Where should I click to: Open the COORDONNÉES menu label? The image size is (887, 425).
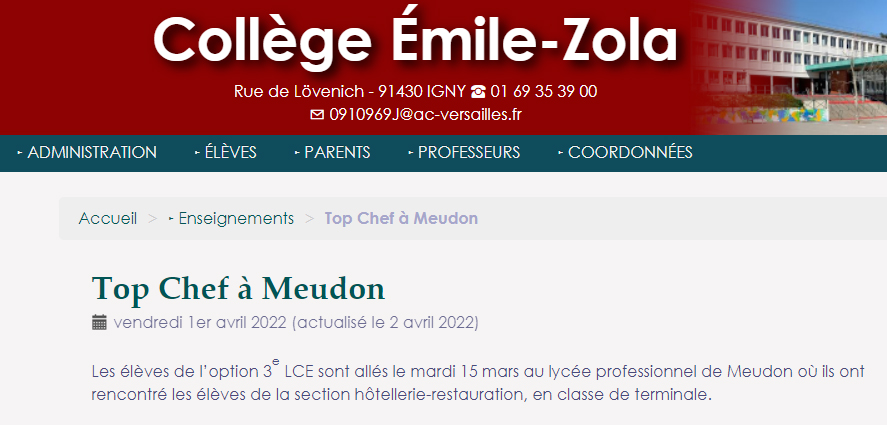coord(630,153)
